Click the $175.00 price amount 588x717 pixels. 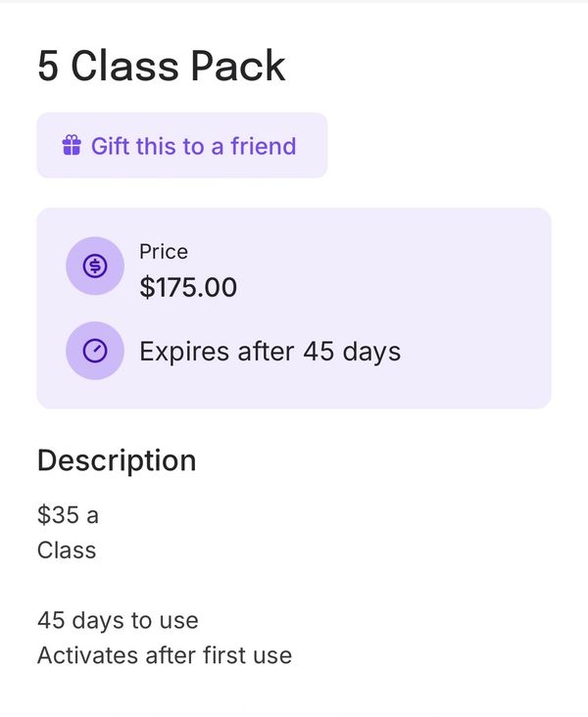tap(188, 287)
